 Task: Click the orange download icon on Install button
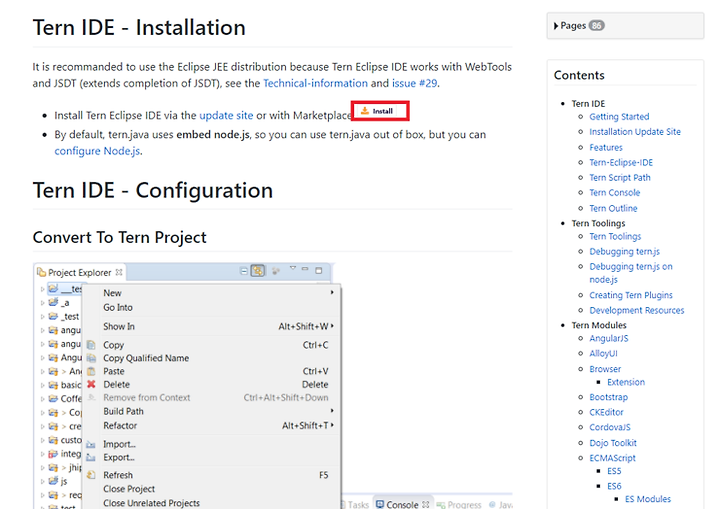pyautogui.click(x=365, y=111)
